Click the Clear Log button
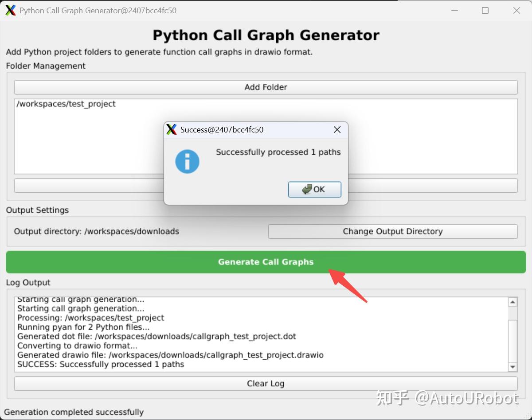This screenshot has height=420, width=532. tap(266, 384)
